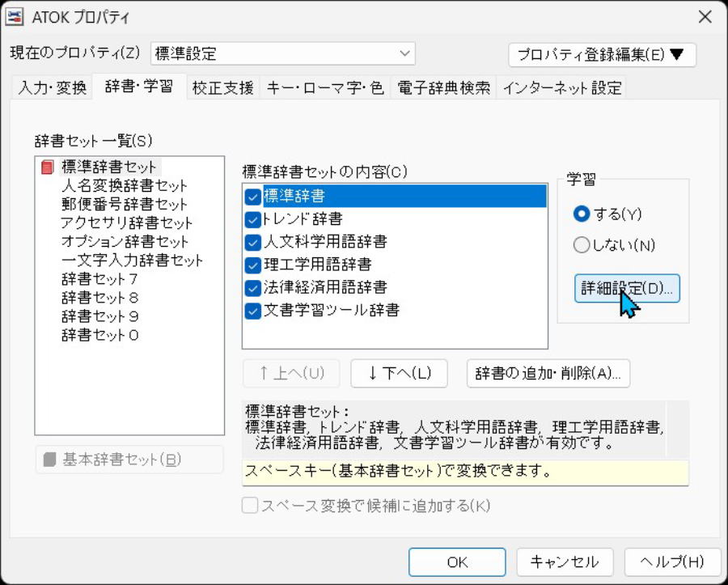Open the 現在のプロパティ dropdown
728x585 pixels.
[283, 53]
